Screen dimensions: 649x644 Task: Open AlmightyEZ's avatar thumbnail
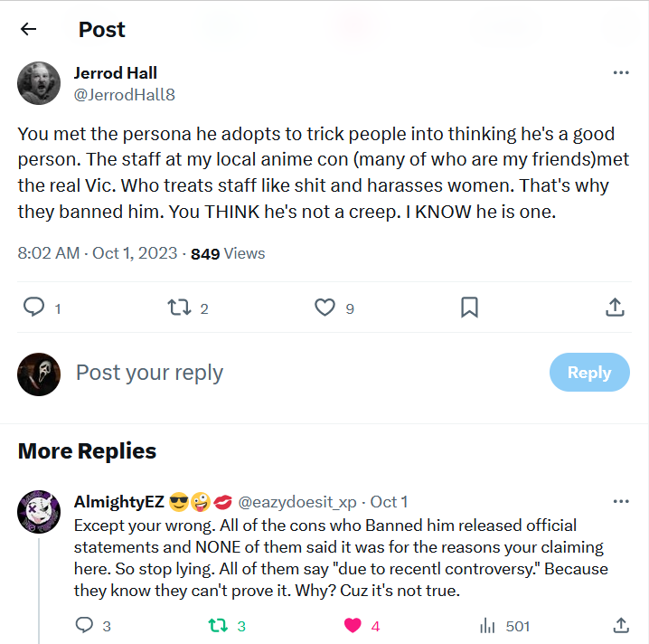(x=39, y=513)
